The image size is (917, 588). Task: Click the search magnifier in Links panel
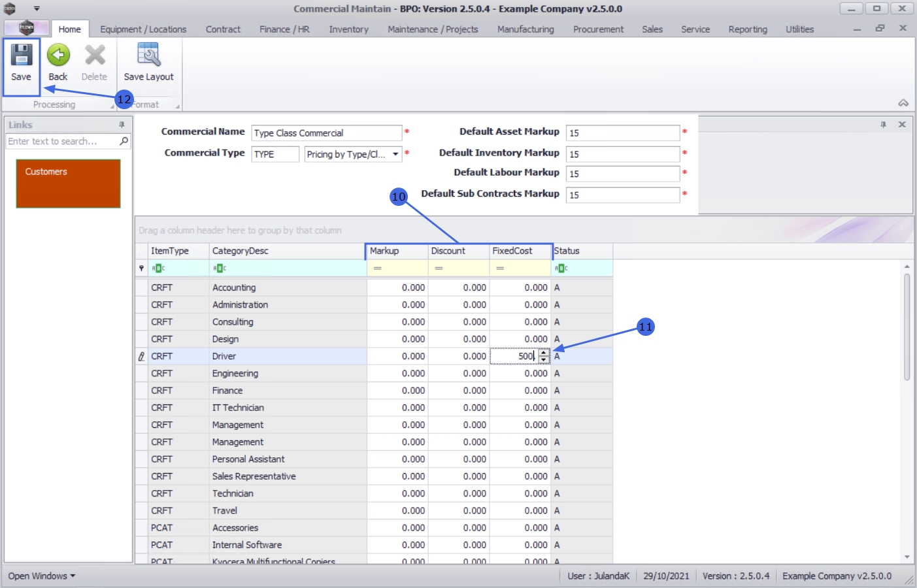pyautogui.click(x=124, y=141)
